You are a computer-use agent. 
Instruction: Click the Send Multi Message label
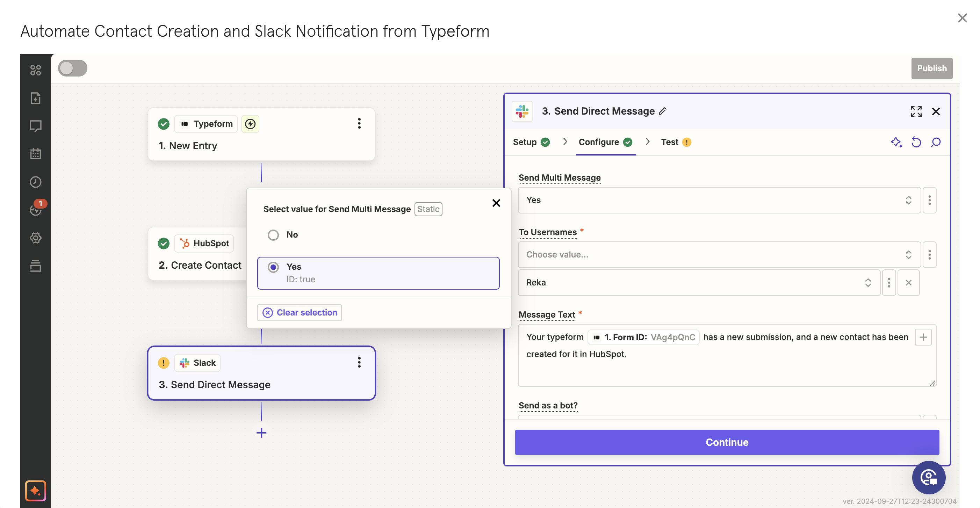coord(559,177)
